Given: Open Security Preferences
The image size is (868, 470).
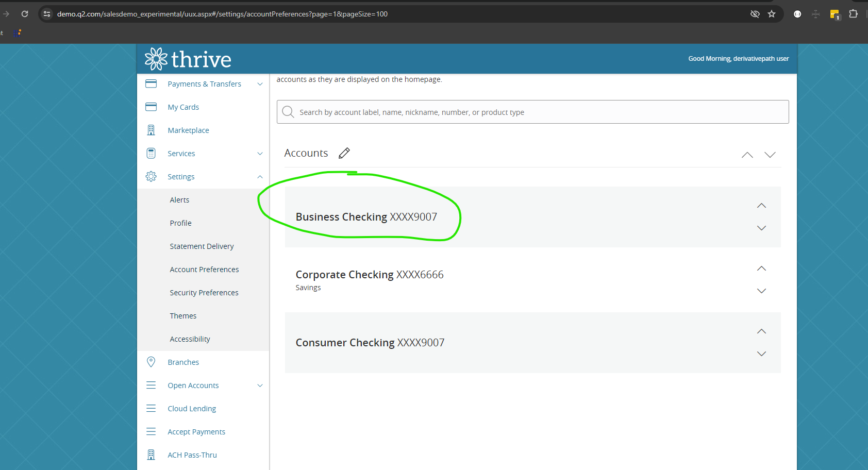Looking at the screenshot, I should click(204, 293).
